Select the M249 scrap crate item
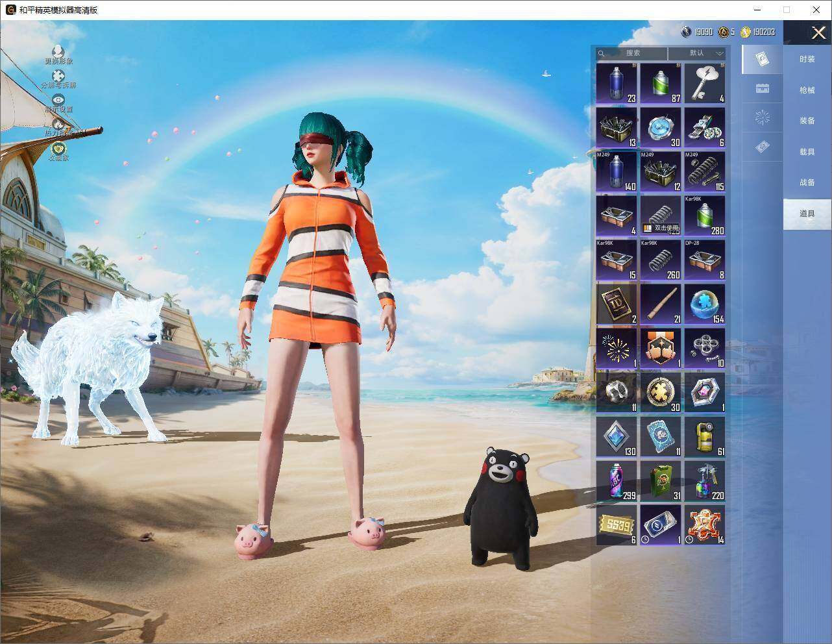The width and height of the screenshot is (832, 644). point(661,171)
